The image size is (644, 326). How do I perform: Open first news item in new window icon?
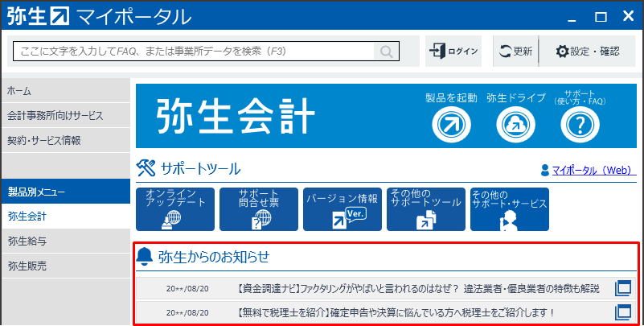[x=623, y=288]
